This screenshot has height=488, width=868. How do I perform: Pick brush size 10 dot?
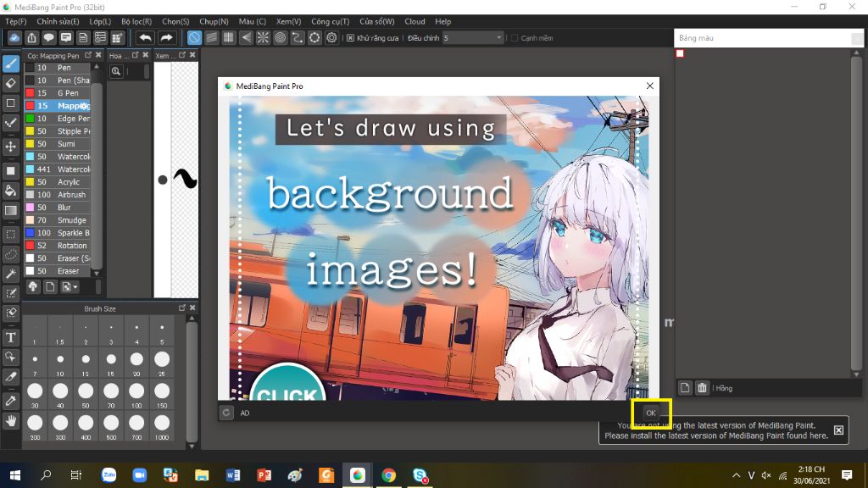[x=60, y=360]
